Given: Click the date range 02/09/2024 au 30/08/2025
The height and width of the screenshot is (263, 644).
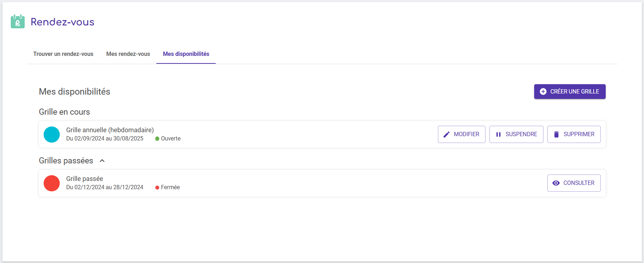Looking at the screenshot, I should pyautogui.click(x=105, y=139).
